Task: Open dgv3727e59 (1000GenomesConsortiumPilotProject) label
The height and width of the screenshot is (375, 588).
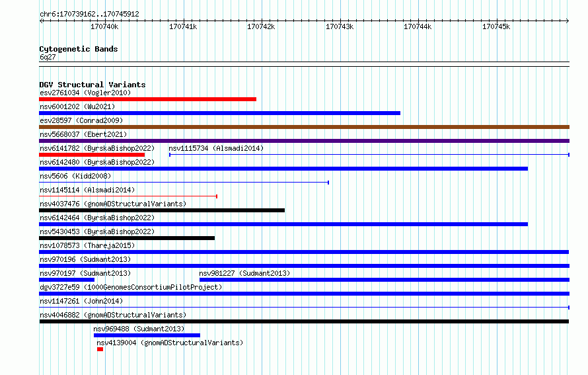Action: 131,287
